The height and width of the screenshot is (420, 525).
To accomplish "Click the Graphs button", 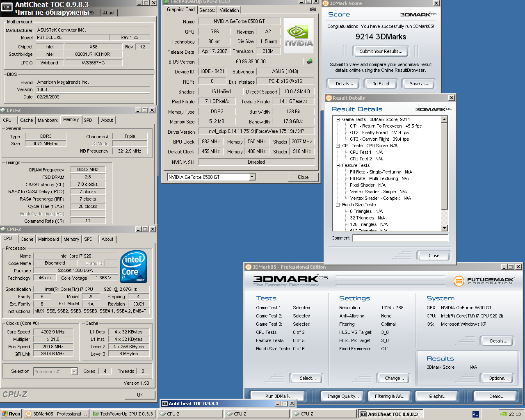I will click(437, 396).
